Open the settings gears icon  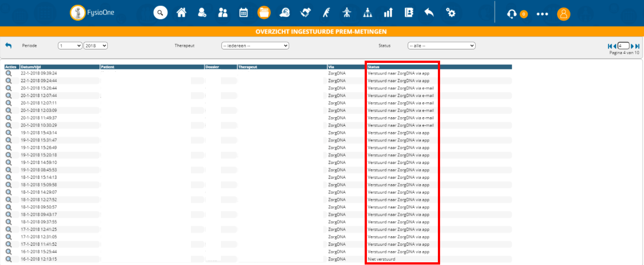tap(450, 13)
